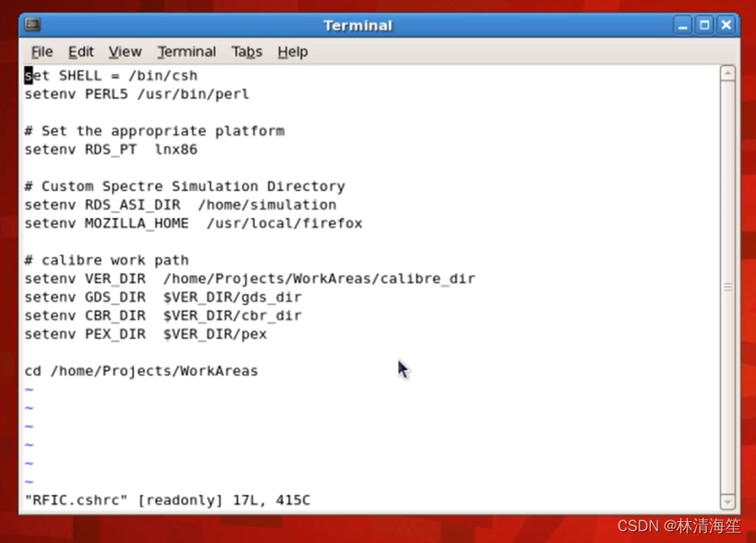The image size is (756, 543).
Task: Open the Help menu
Action: [x=293, y=52]
